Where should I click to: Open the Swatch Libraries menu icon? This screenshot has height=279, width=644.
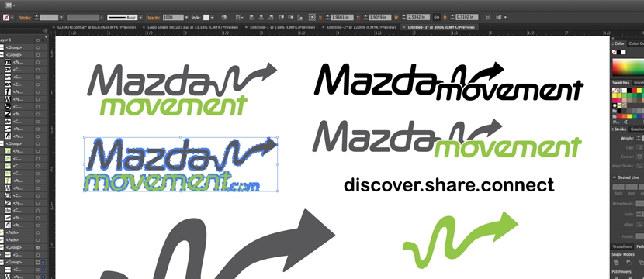615,122
